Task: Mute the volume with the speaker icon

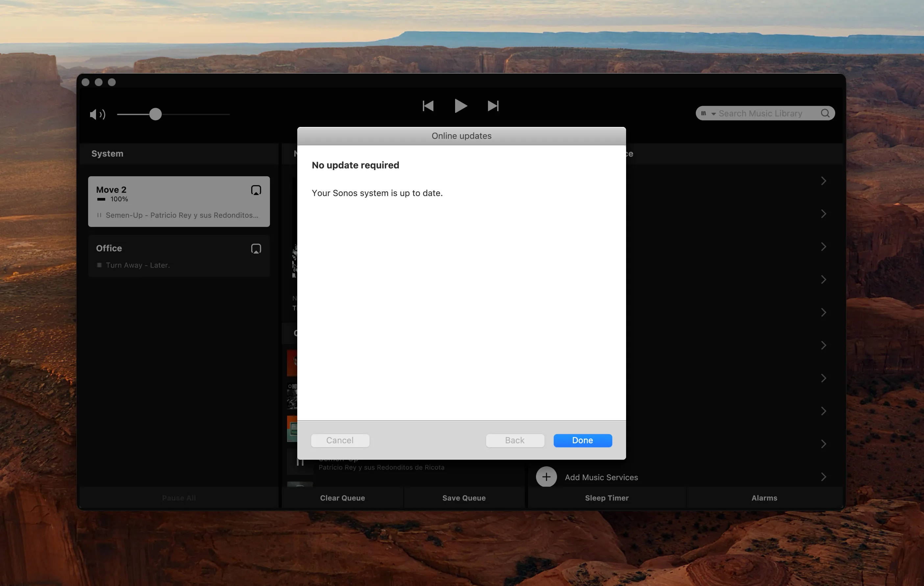Action: [x=97, y=114]
